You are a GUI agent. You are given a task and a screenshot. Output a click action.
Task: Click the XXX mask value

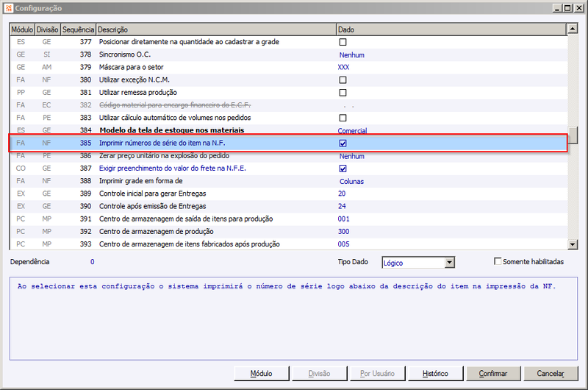pyautogui.click(x=343, y=67)
